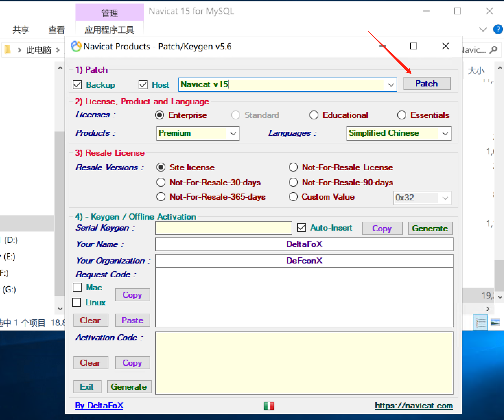Click the Explorer help question mark icon
Image resolution: width=504 pixels, height=420 pixels.
pyautogui.click(x=498, y=29)
